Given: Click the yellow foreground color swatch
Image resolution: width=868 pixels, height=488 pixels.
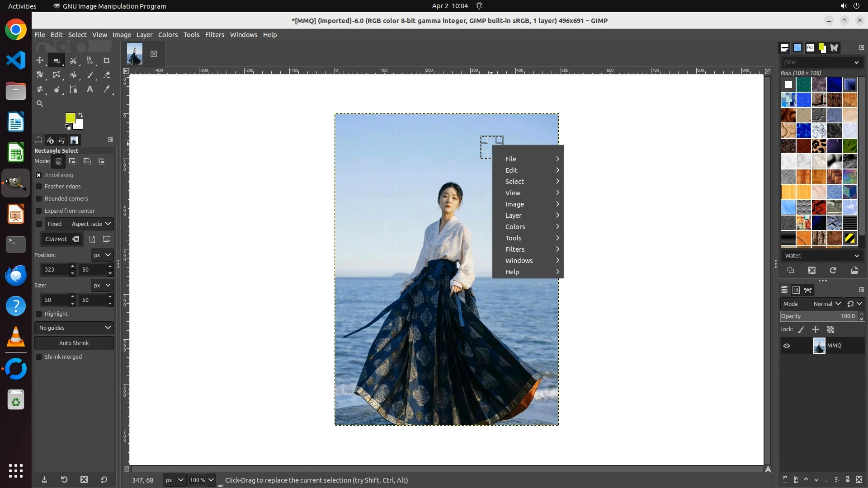Looking at the screenshot, I should click(x=70, y=117).
